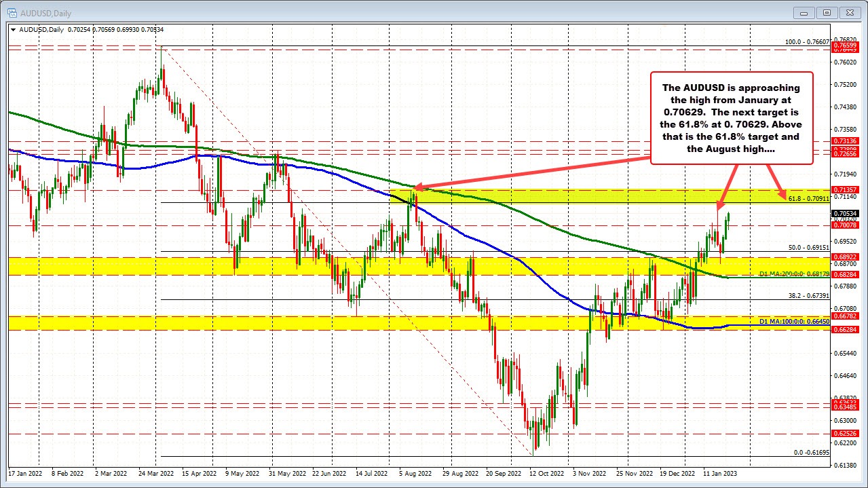Minimize the AUDUSD chart window

(803, 12)
